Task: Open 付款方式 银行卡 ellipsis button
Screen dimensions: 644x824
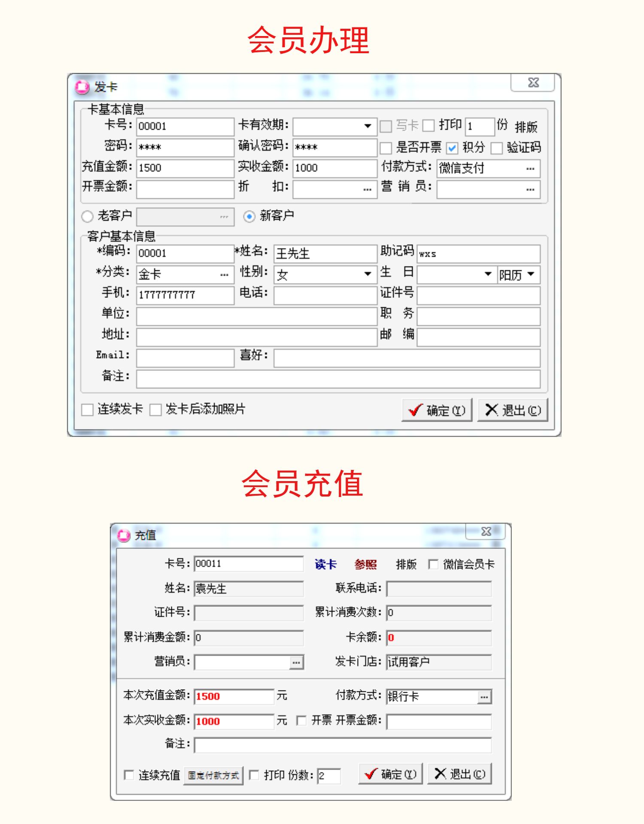Action: point(484,697)
